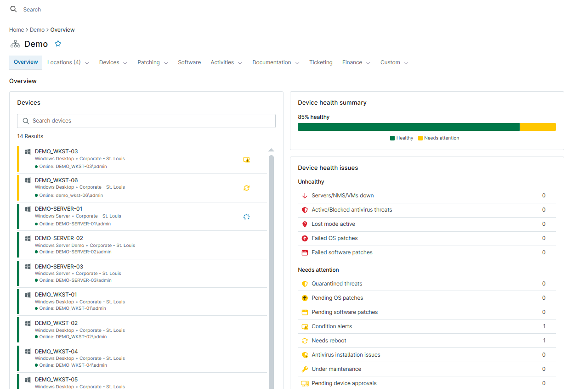
Task: Open device DEMO-SERVER-02
Action: (x=59, y=238)
